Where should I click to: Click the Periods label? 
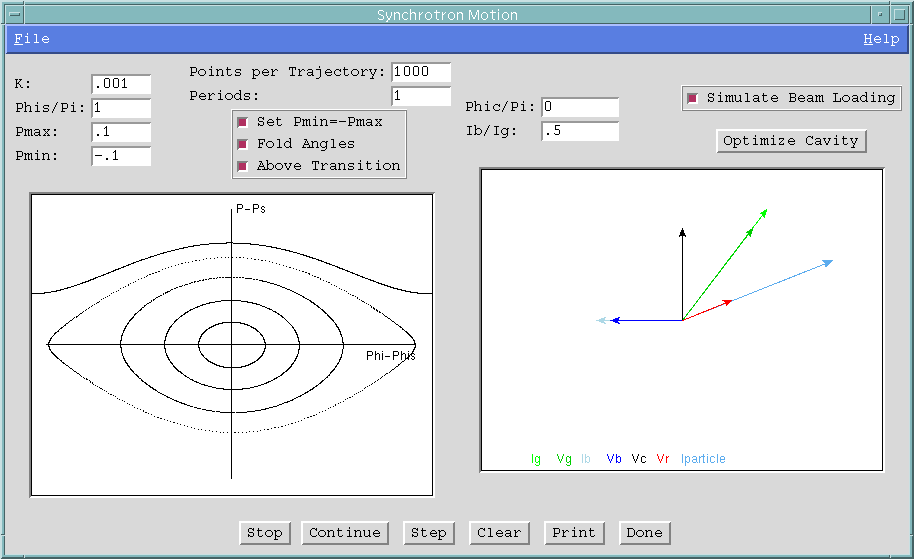[224, 96]
